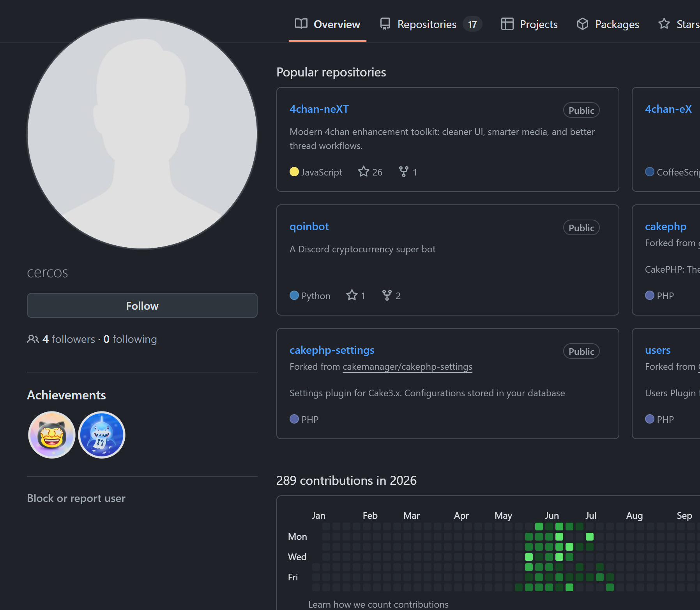Click the star icon on 4chan-neXT
Screen dimensions: 700x610
364,172
